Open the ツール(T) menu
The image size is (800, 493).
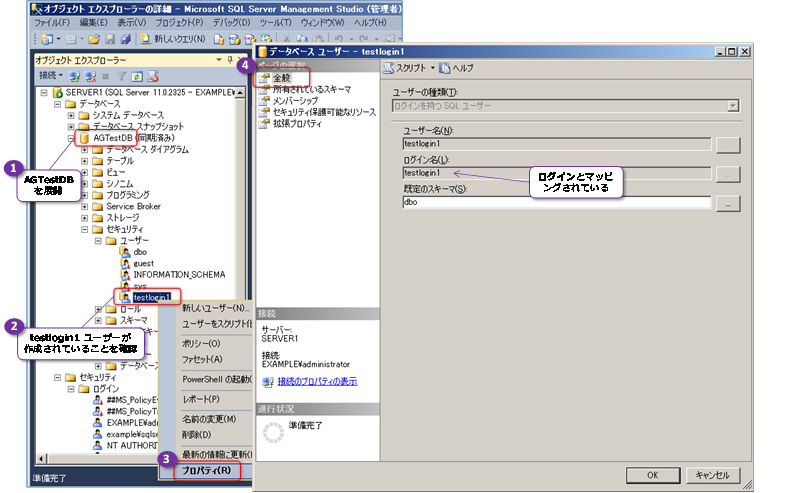click(x=276, y=22)
